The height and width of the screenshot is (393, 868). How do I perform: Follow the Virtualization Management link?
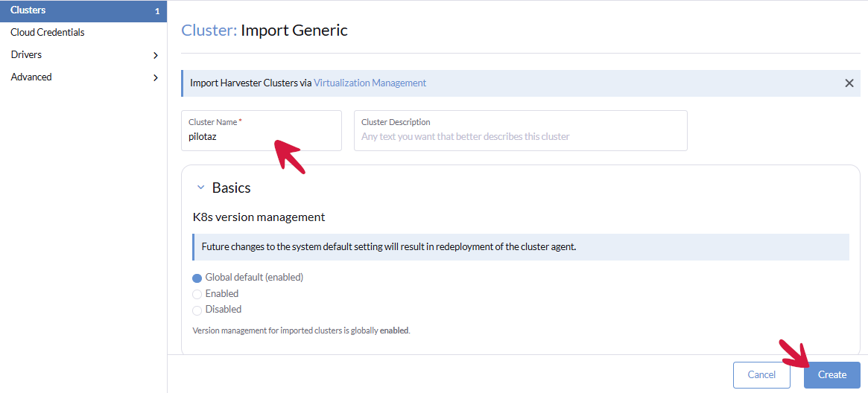point(370,83)
